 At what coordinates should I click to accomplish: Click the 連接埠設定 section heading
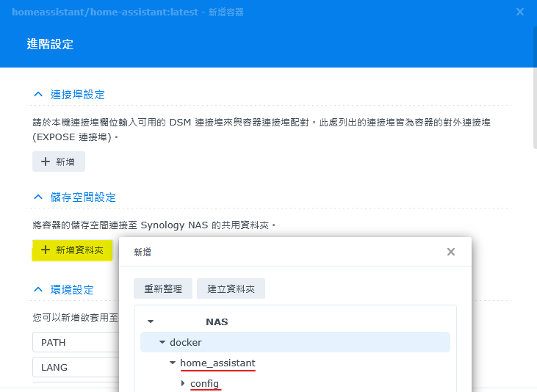click(x=77, y=95)
